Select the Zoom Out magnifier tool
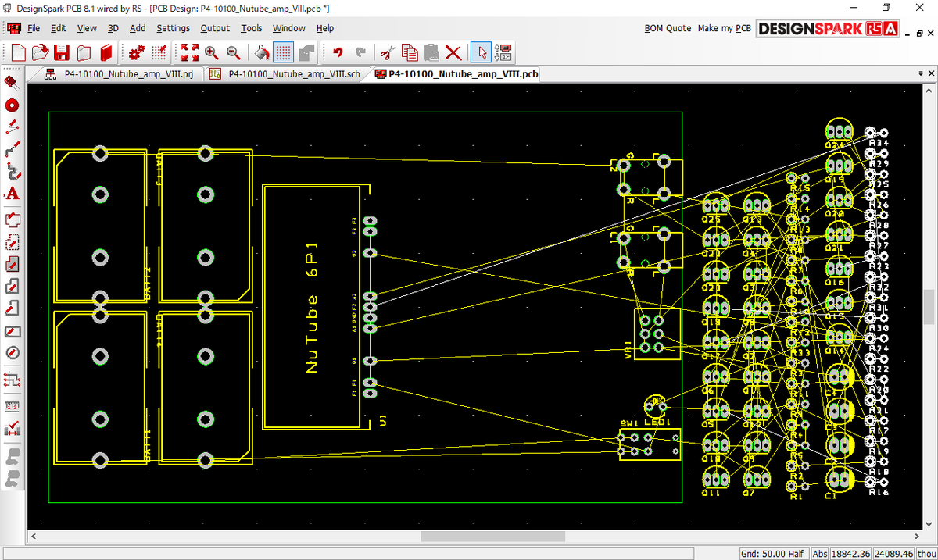The height and width of the screenshot is (560, 938). click(x=232, y=53)
